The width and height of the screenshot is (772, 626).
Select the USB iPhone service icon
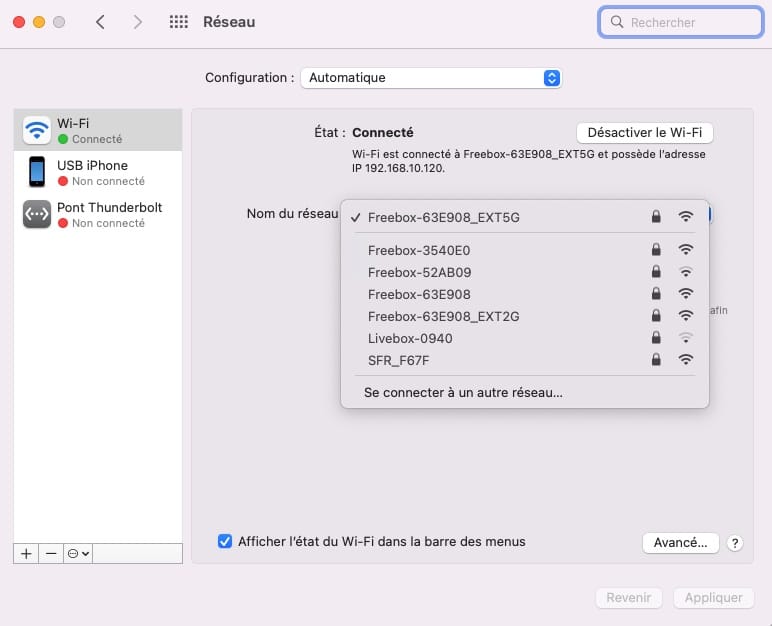point(37,172)
